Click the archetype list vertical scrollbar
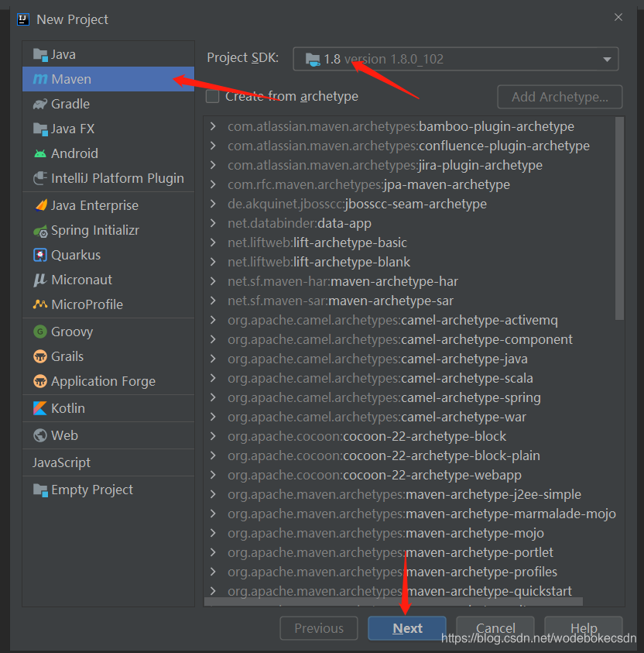This screenshot has height=653, width=644. pyautogui.click(x=619, y=218)
